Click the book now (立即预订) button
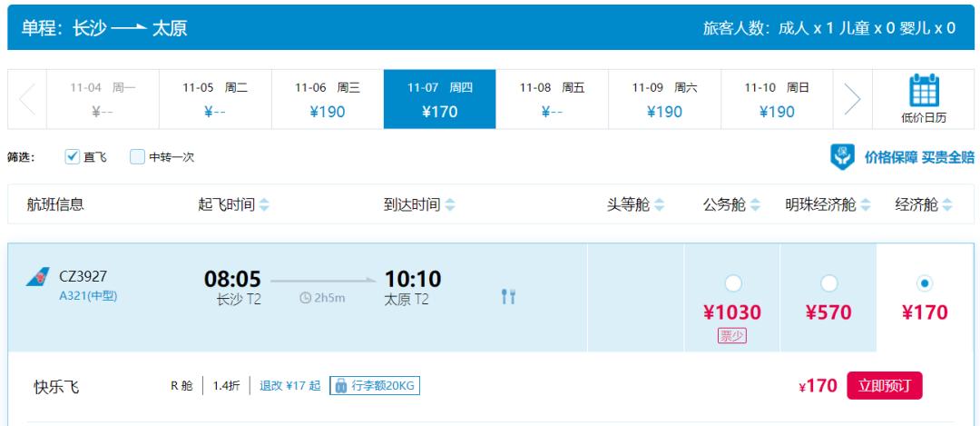The height and width of the screenshot is (426, 980). tap(884, 386)
